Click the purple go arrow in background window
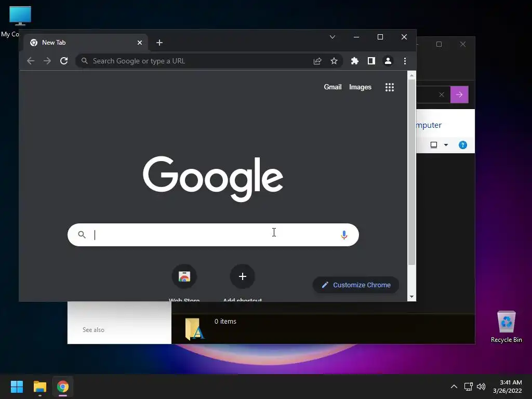This screenshot has height=399, width=532. [459, 95]
